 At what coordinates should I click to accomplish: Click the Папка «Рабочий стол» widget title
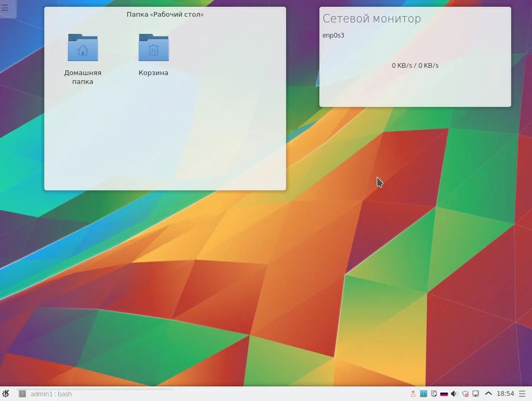tap(165, 14)
